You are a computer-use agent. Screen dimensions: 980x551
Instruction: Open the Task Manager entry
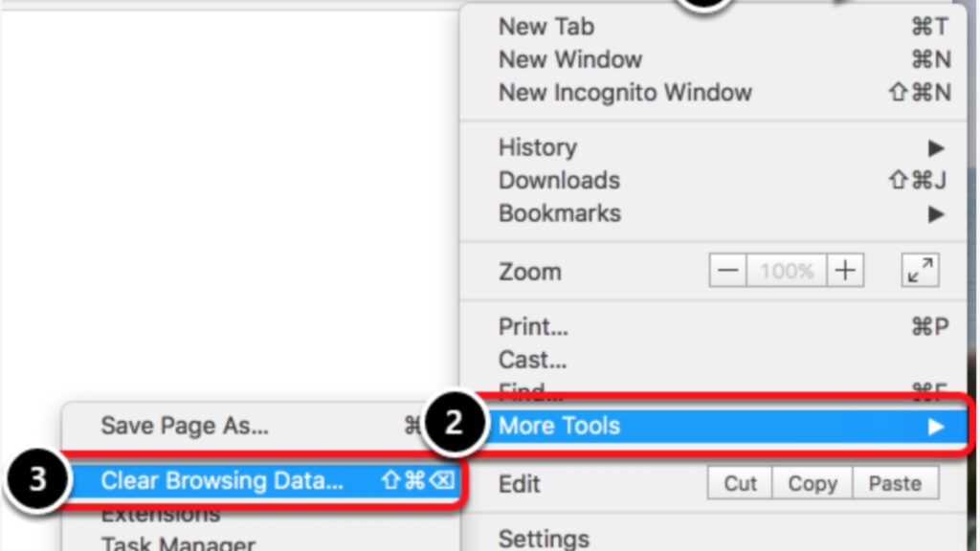178,543
